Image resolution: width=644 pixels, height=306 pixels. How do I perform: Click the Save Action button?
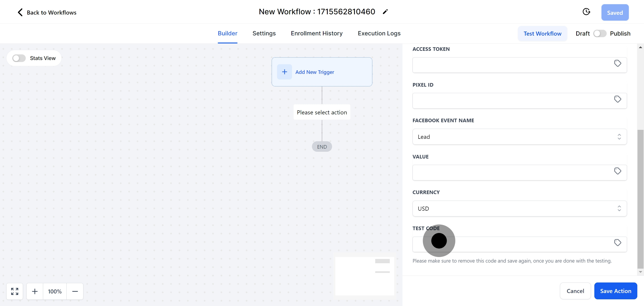(x=615, y=291)
